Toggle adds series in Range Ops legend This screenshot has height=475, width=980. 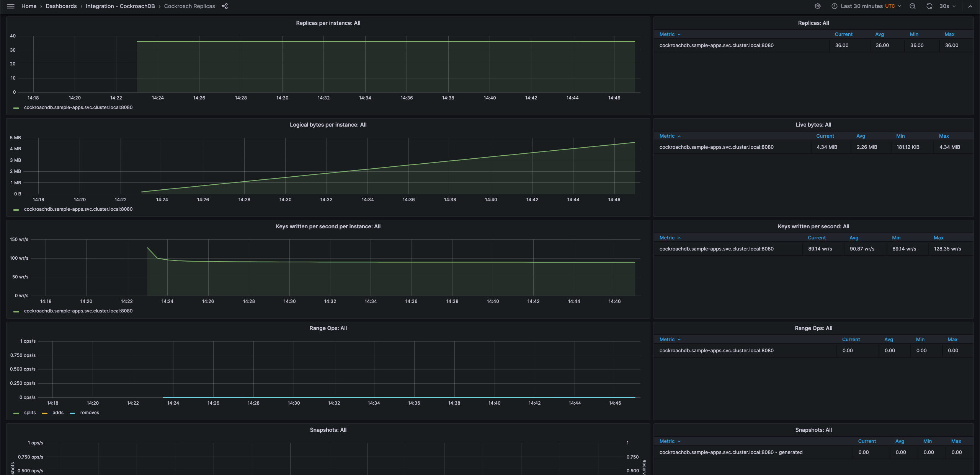(x=58, y=413)
